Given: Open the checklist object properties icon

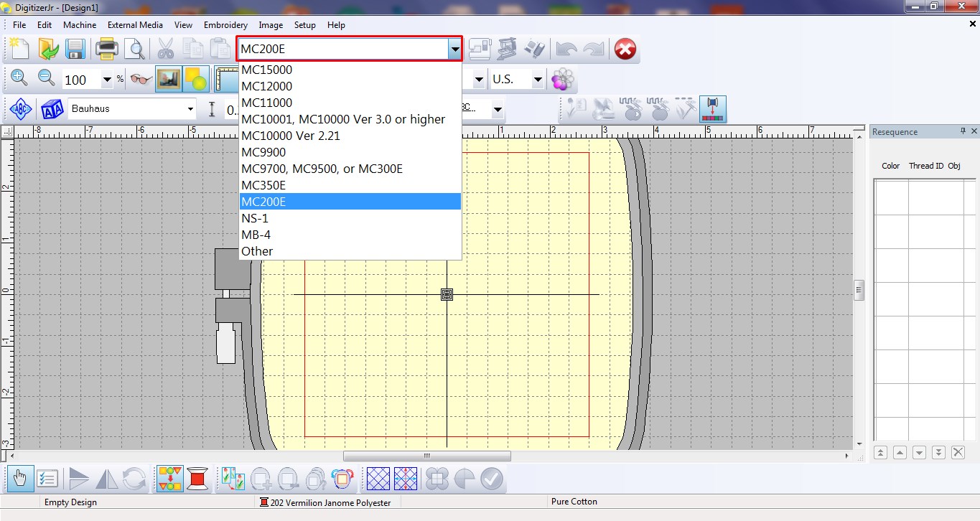Looking at the screenshot, I should click(x=47, y=479).
